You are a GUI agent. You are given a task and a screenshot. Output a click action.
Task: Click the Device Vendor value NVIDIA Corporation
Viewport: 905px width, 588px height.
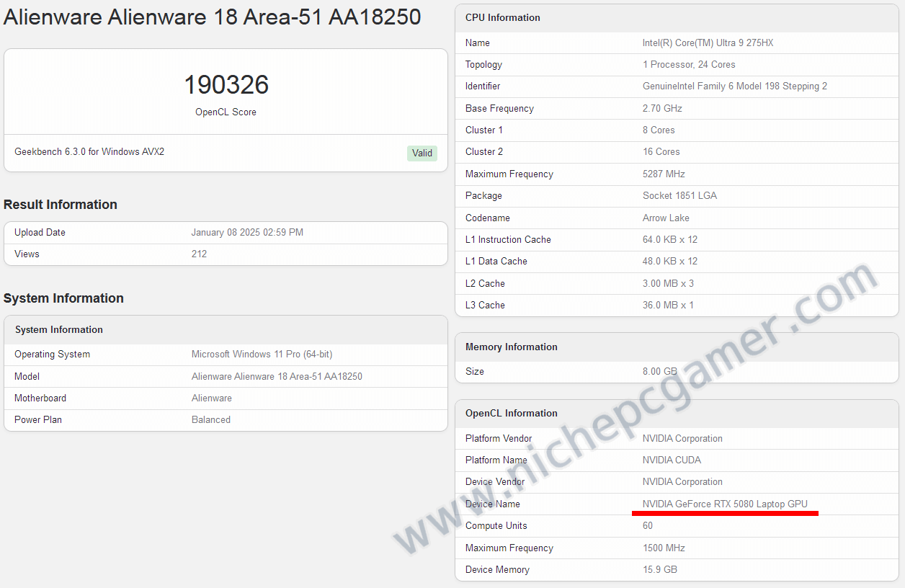[x=682, y=482]
